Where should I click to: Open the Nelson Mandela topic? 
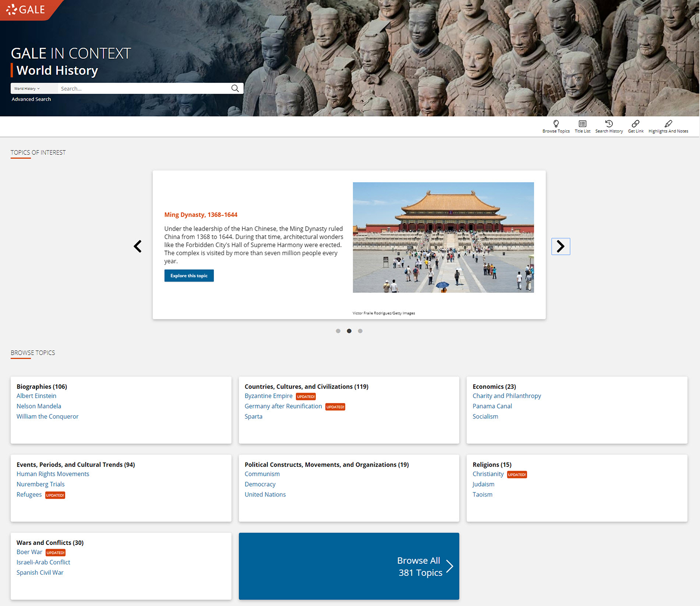39,406
